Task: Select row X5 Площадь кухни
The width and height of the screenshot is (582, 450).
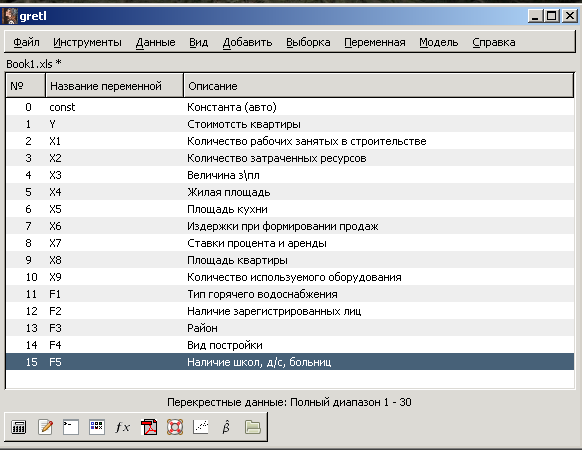Action: [x=290, y=209]
